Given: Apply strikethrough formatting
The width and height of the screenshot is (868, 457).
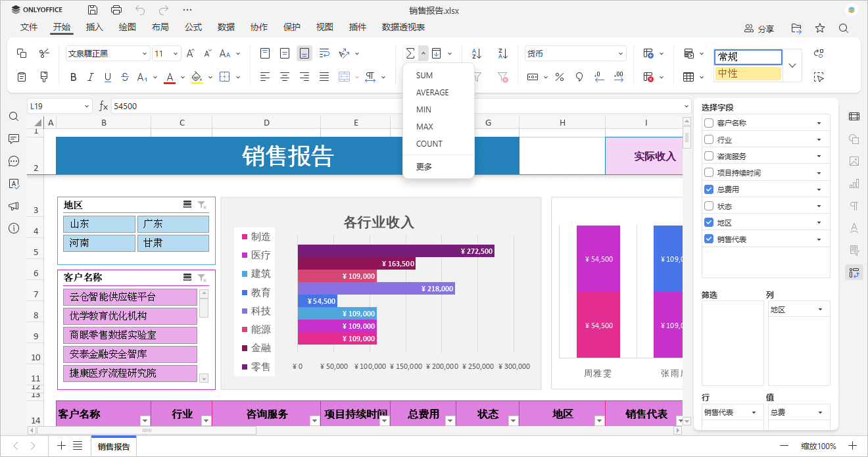Looking at the screenshot, I should (x=125, y=78).
